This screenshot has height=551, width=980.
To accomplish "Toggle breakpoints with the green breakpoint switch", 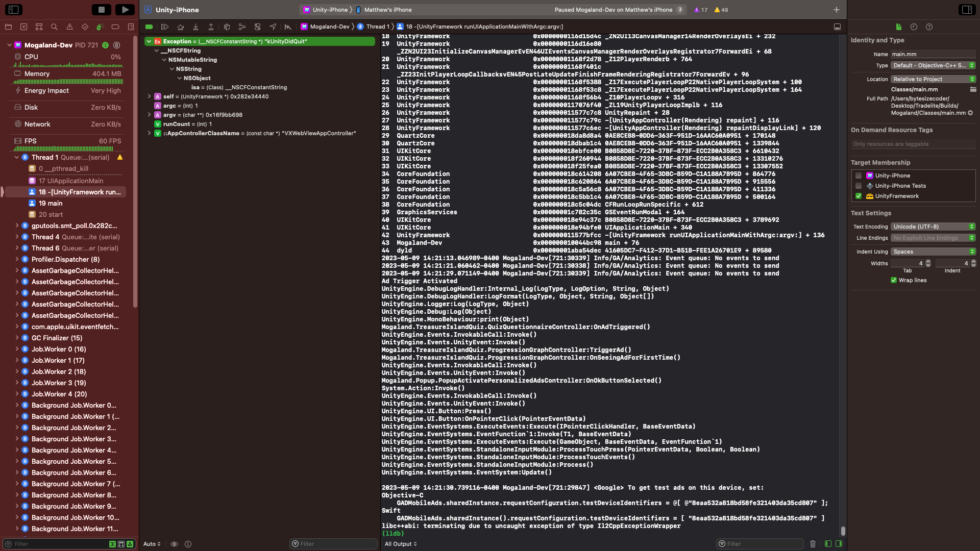I will tap(149, 27).
